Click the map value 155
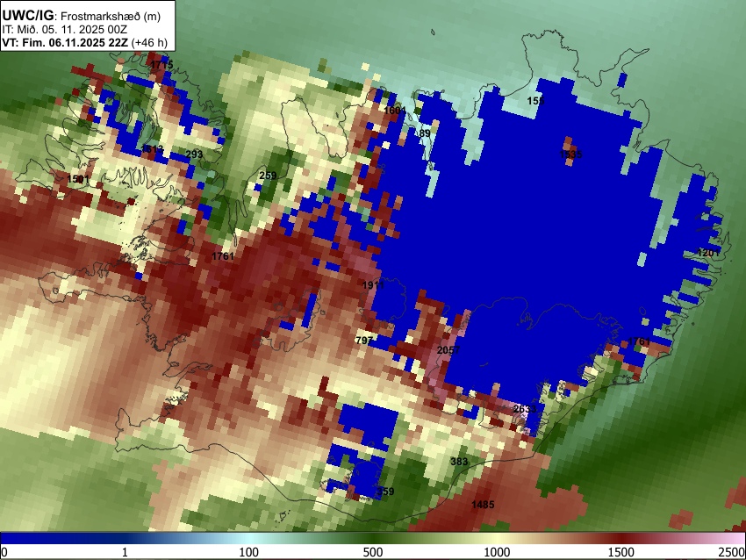This screenshot has height=560, width=746. (535, 101)
